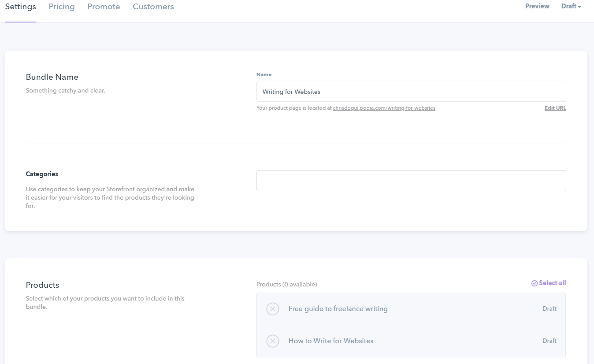The width and height of the screenshot is (594, 364).
Task: Open the Draft status dropdown in the top bar
Action: pos(571,7)
